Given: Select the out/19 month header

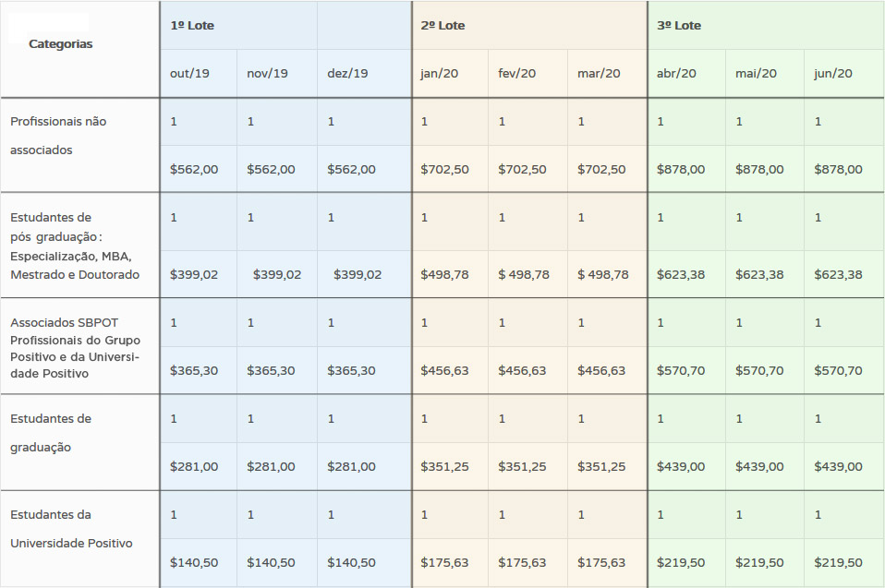Looking at the screenshot, I should [x=189, y=73].
